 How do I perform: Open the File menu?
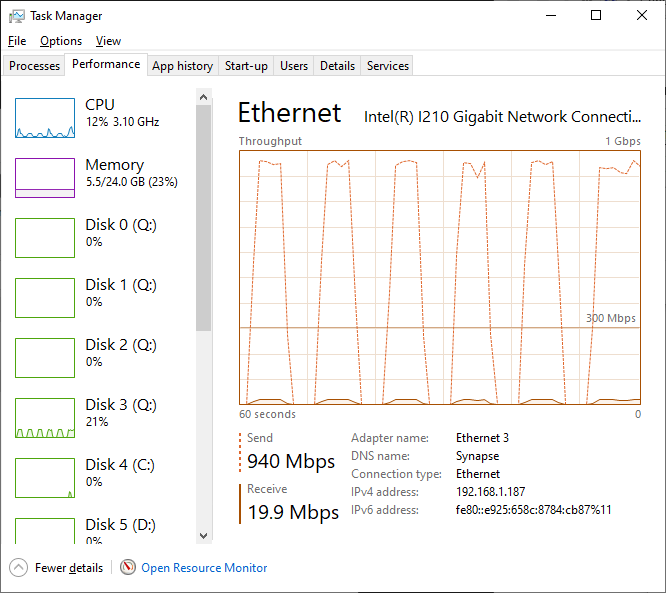[x=17, y=41]
